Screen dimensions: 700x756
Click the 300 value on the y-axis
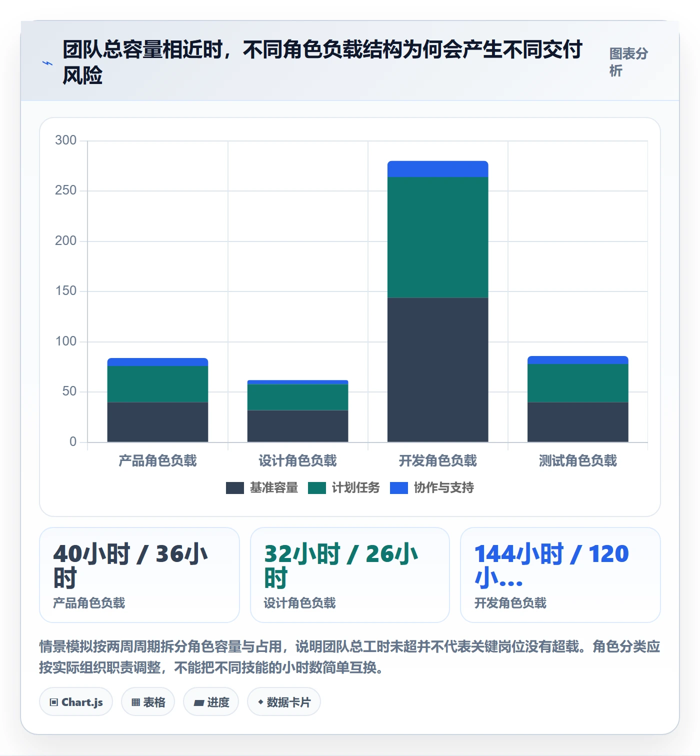(66, 140)
